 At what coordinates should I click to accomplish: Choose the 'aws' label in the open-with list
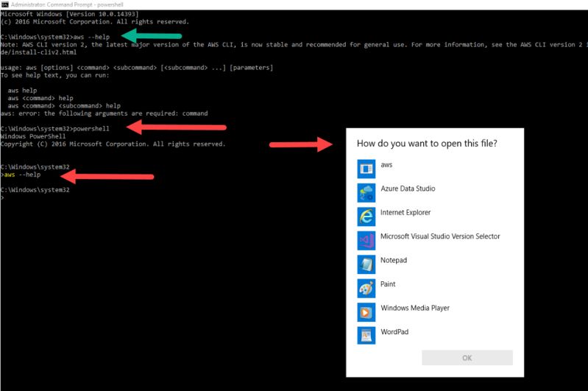(386, 165)
